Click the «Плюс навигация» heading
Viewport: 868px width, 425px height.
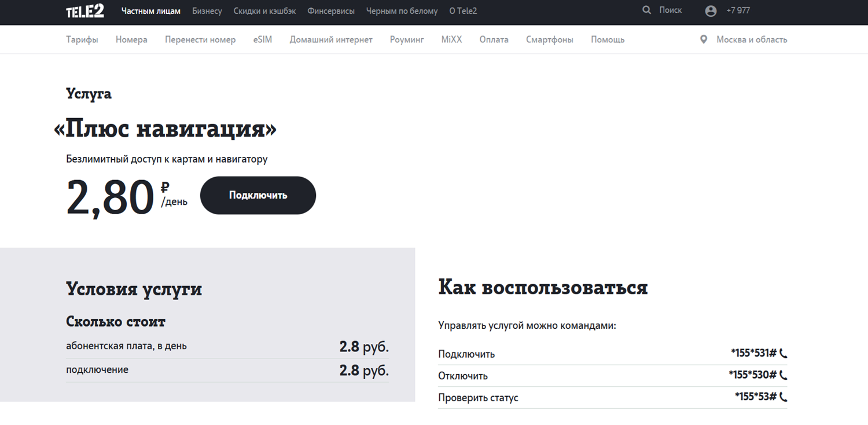coord(165,129)
